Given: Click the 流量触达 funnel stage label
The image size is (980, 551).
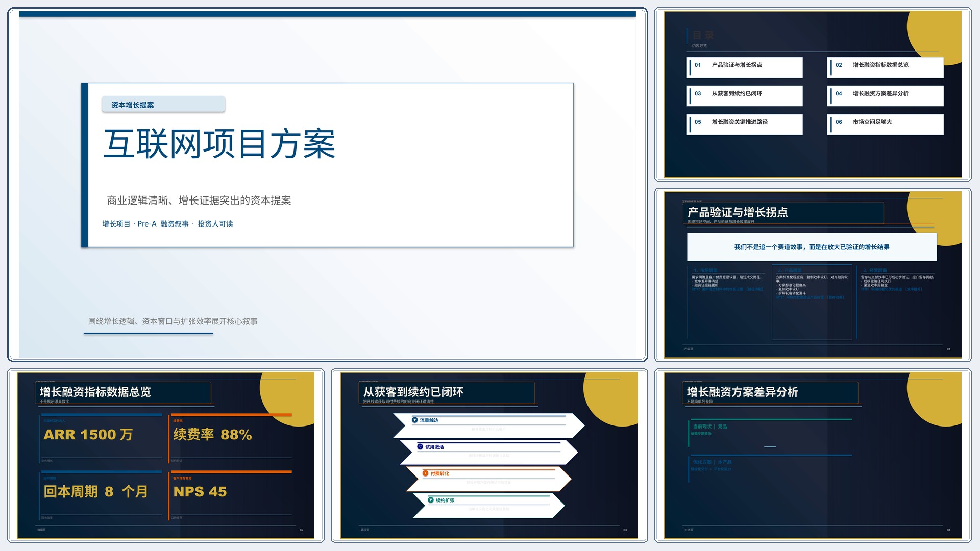Looking at the screenshot, I should 429,420.
